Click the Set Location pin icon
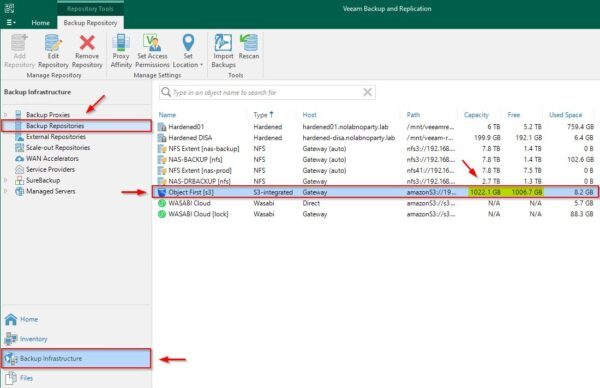The width and height of the screenshot is (600, 388). point(188,43)
